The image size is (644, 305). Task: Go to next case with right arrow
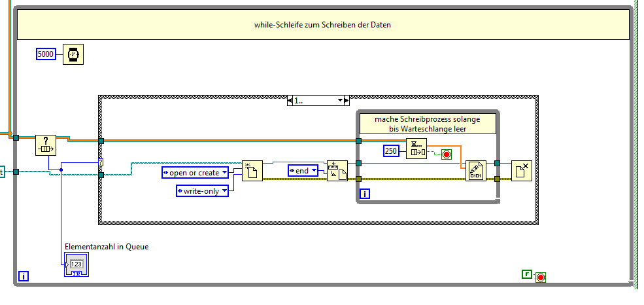(x=347, y=100)
